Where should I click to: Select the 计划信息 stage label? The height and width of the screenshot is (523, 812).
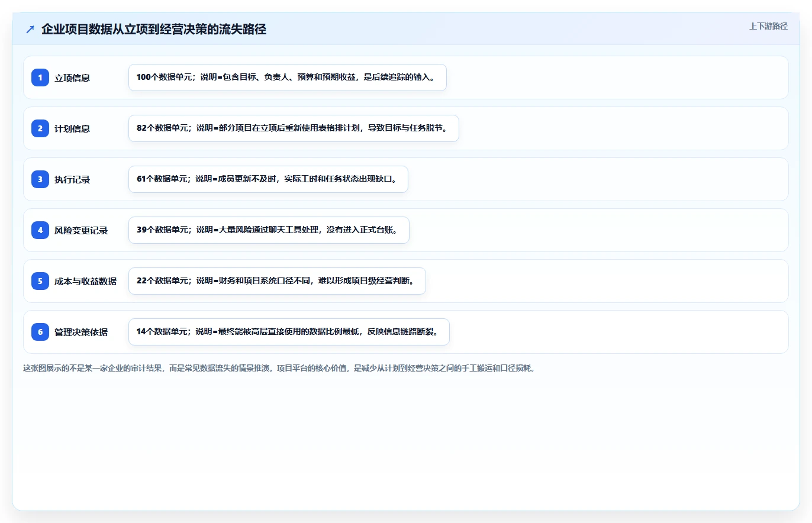pos(72,128)
